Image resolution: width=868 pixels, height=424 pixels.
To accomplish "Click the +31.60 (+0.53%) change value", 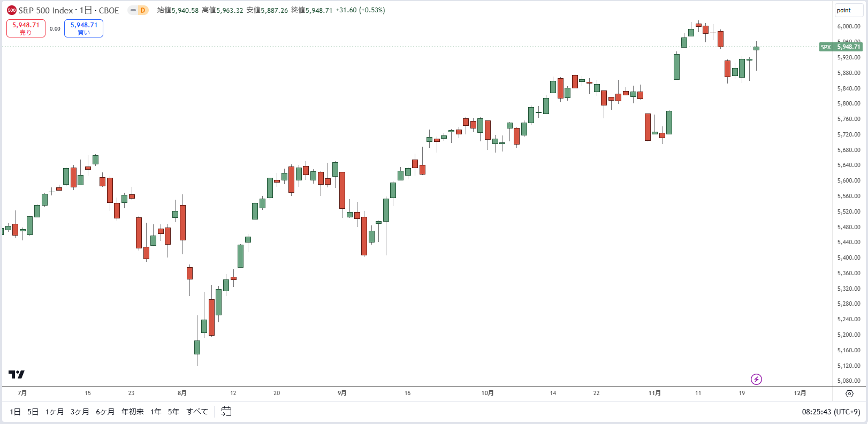I will point(360,10).
